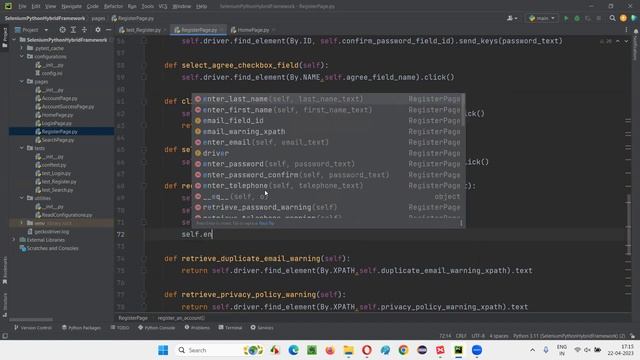Click the UTF-8 encoding status entry
Viewport: 640px width, 360px height.
(478, 336)
